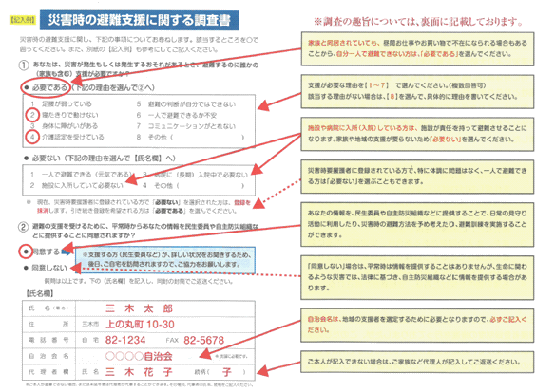Click the yellow note starting あなたの情報を、民生委員
The width and height of the screenshot is (555, 392).
pyautogui.click(x=417, y=224)
